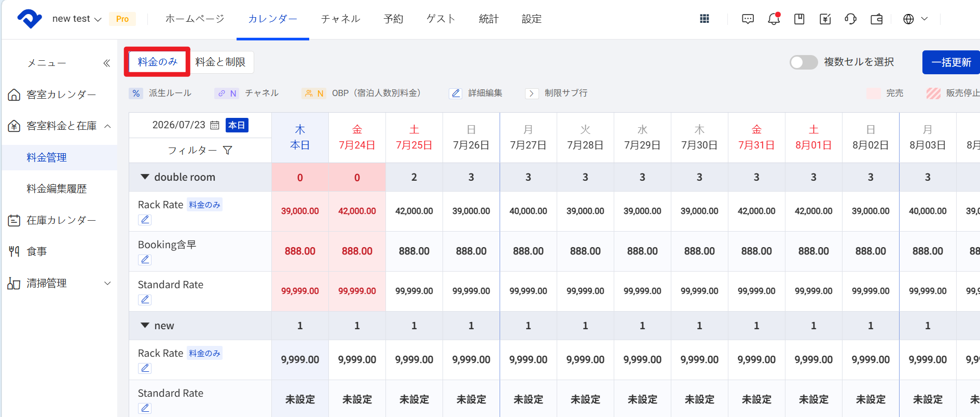Expand the 清掃管理 sidebar section
980x417 pixels.
click(x=107, y=284)
